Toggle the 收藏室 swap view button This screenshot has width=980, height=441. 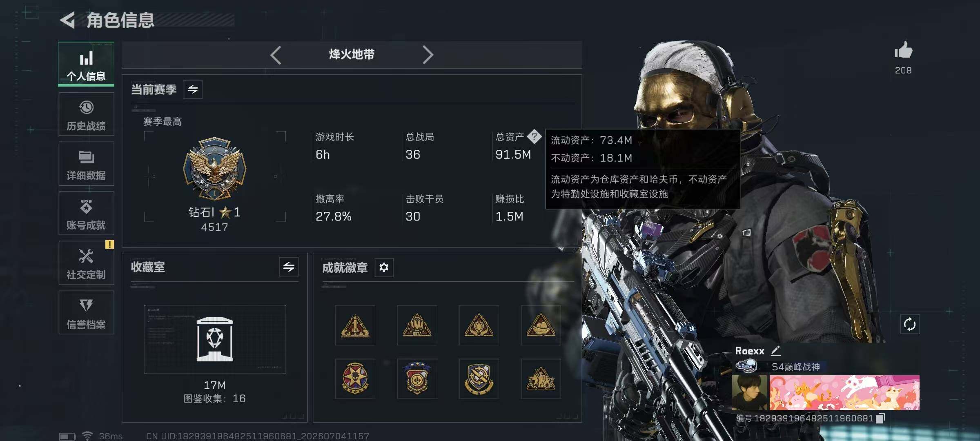289,267
